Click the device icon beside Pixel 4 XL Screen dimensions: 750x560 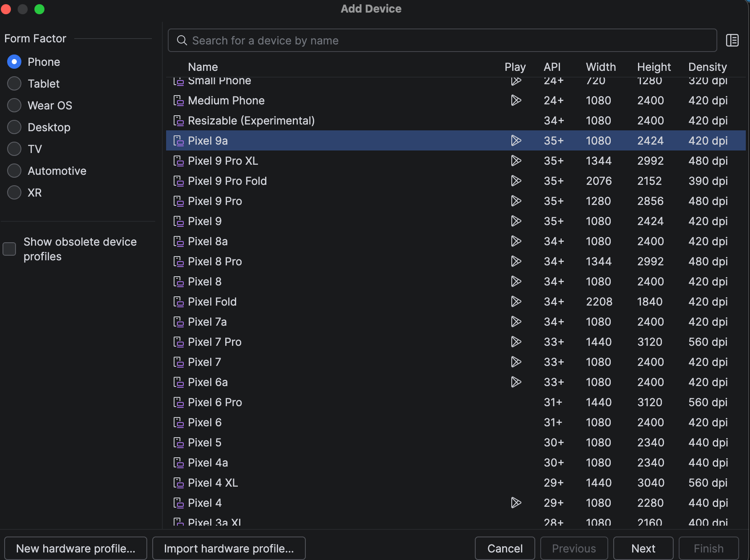179,483
